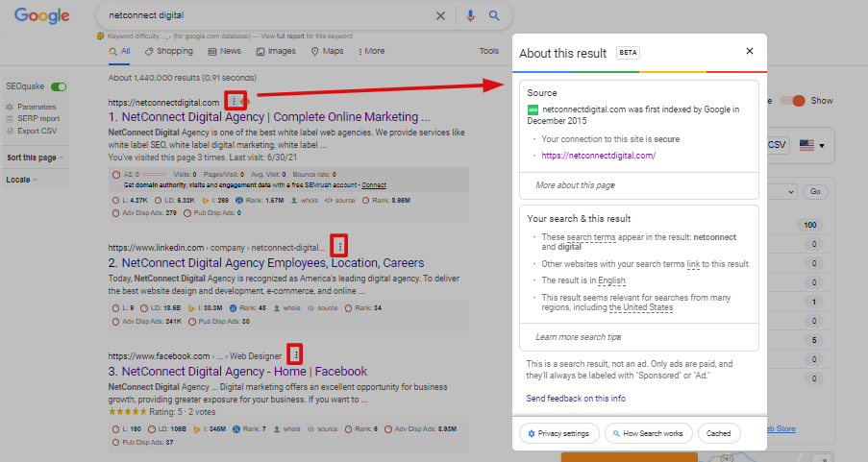The height and width of the screenshot is (462, 868).
Task: Click Export CSV text in sidebar
Action: click(x=37, y=132)
